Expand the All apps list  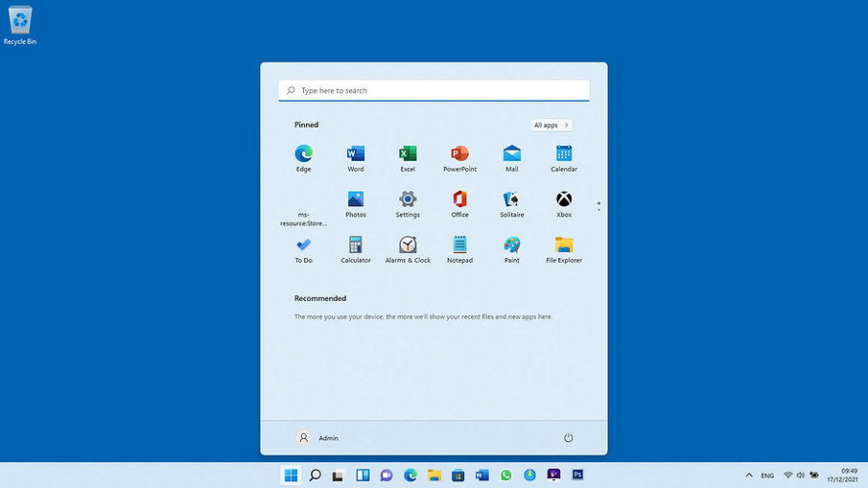pyautogui.click(x=551, y=125)
